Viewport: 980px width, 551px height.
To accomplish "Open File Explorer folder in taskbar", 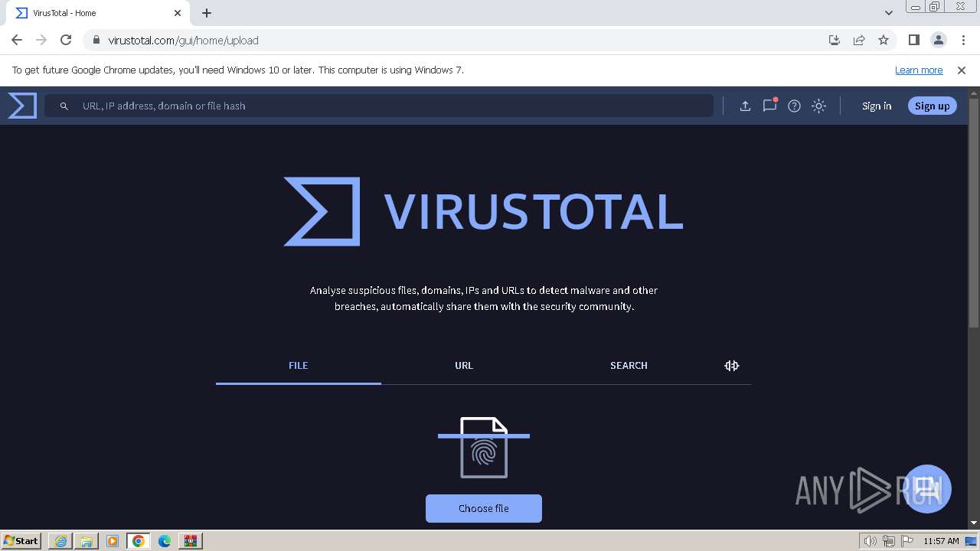I will tap(87, 541).
